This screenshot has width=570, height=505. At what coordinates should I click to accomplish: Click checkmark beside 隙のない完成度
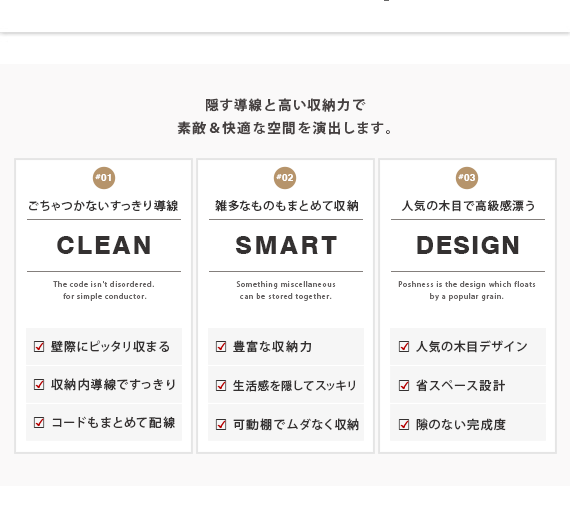coord(404,424)
